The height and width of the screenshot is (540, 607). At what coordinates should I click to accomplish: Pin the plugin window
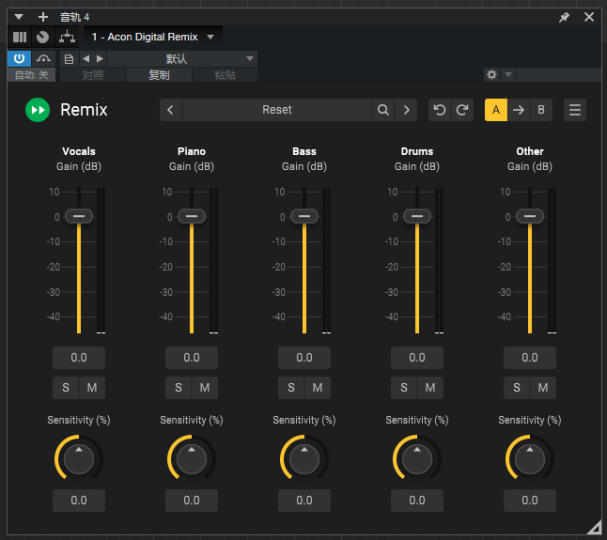[x=564, y=17]
